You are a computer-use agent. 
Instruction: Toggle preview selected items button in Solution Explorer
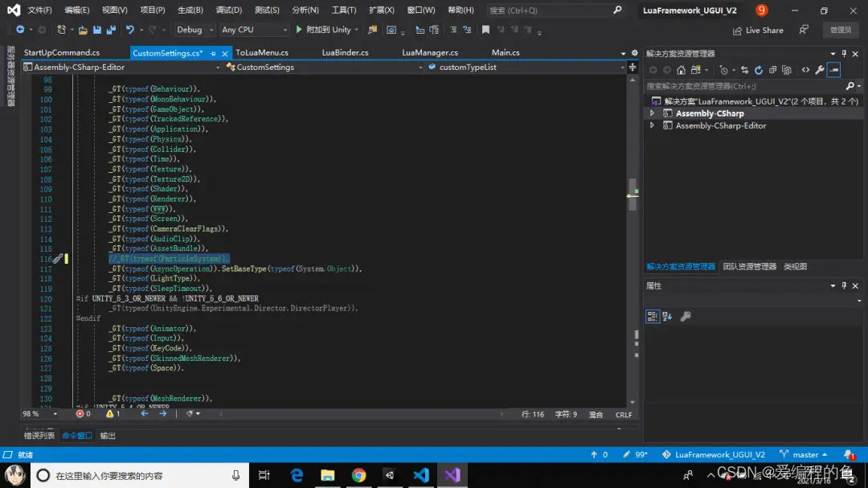833,70
